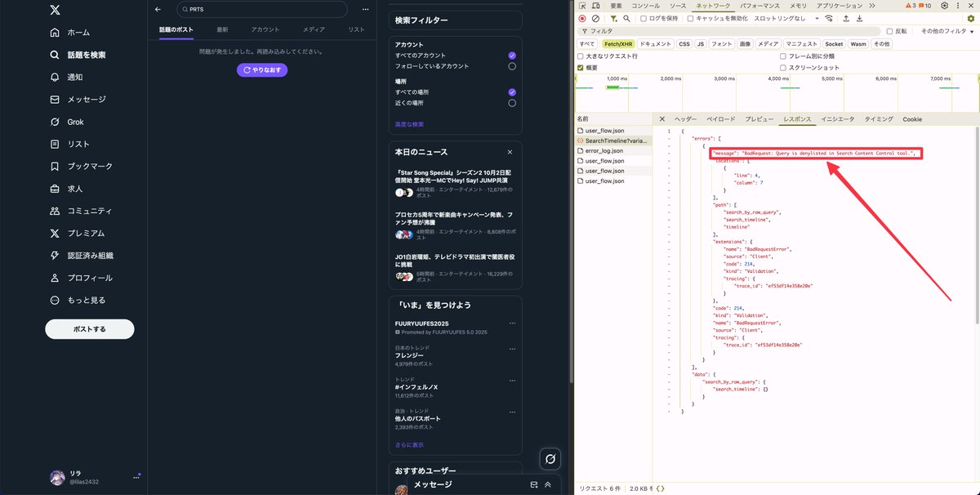Stop recording the network log
980x495 pixels.
[x=582, y=18]
